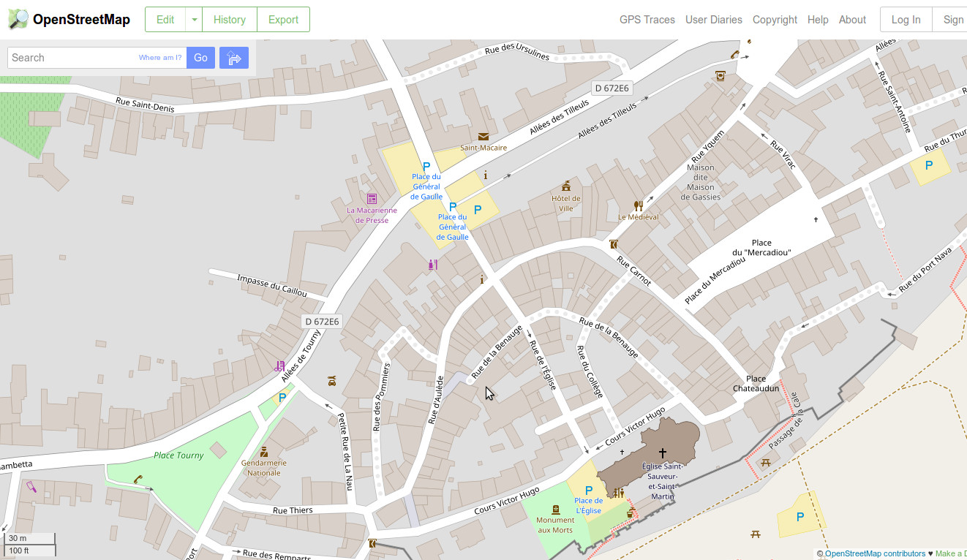Click the information icon near Allées des Tilleuls

point(485,175)
